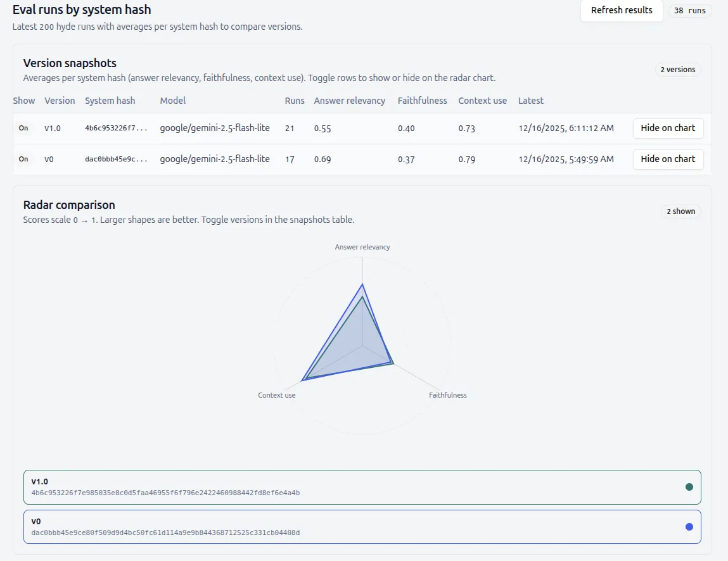The width and height of the screenshot is (728, 561).
Task: Click V0 system hash dac0bbb45e9c
Action: tap(116, 160)
